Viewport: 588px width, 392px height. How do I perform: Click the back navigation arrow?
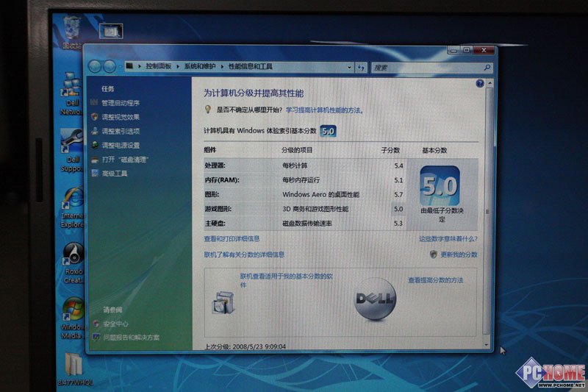95,67
